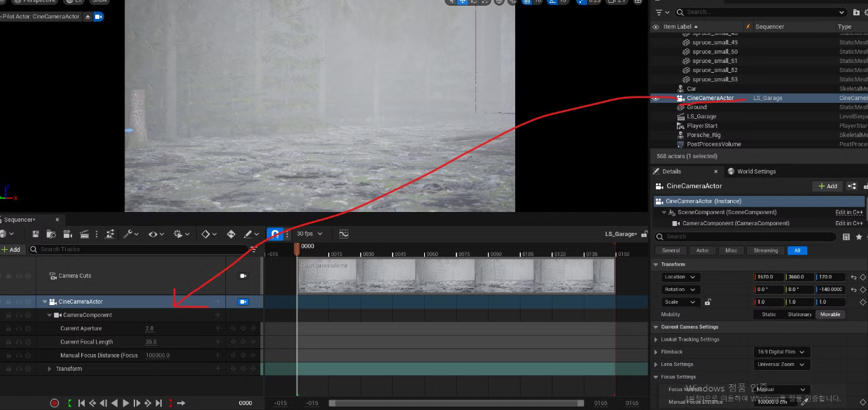
Task: Go to previous key on Current Focal Length
Action: 233,342
